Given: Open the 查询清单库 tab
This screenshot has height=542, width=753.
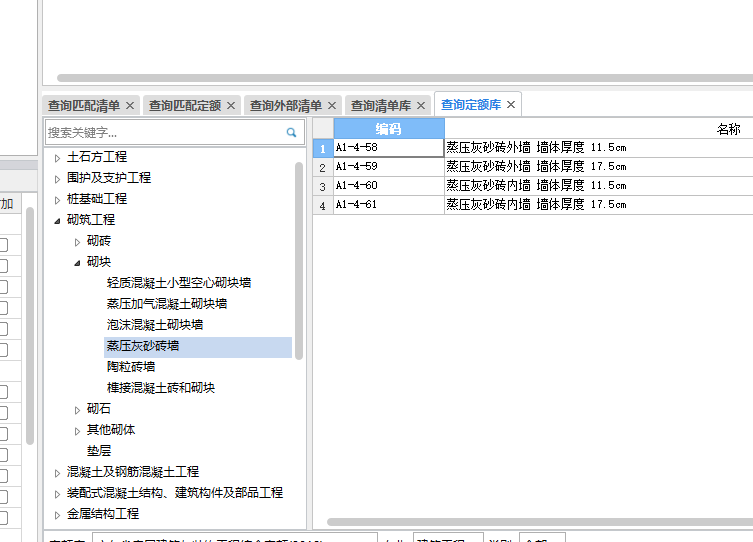Looking at the screenshot, I should point(381,105).
